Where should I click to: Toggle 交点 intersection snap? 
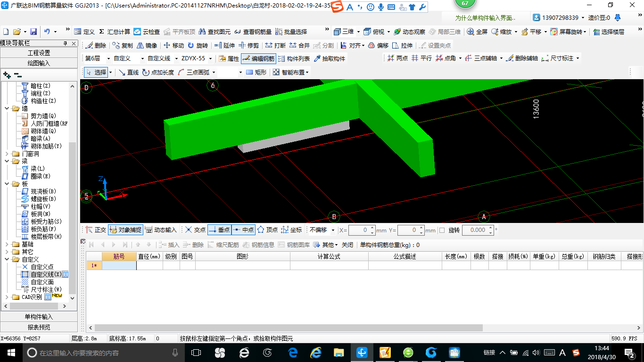coord(195,230)
